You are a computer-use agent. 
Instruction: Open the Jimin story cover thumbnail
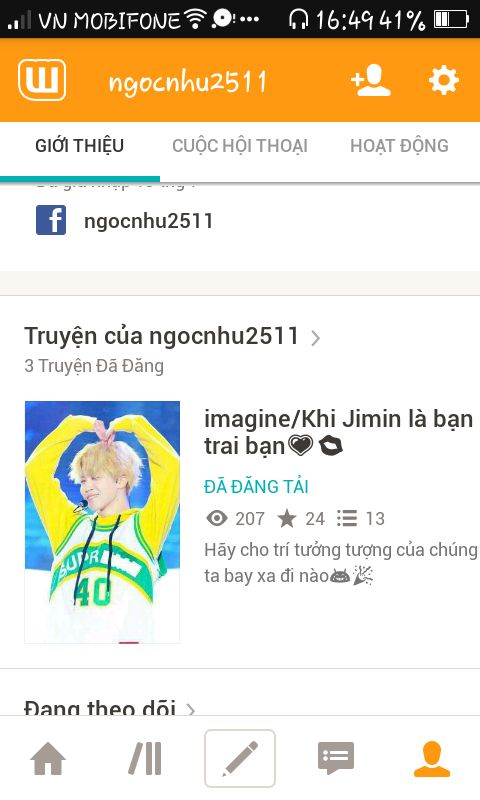102,522
